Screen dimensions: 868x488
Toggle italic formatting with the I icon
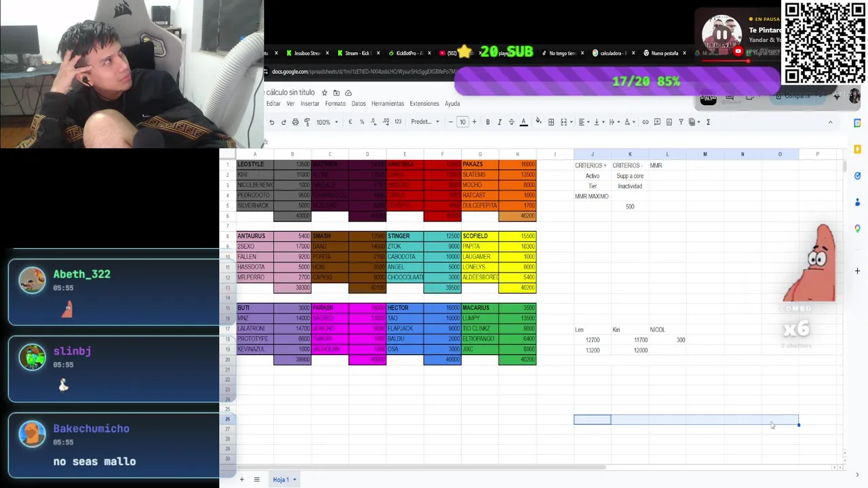pyautogui.click(x=500, y=122)
